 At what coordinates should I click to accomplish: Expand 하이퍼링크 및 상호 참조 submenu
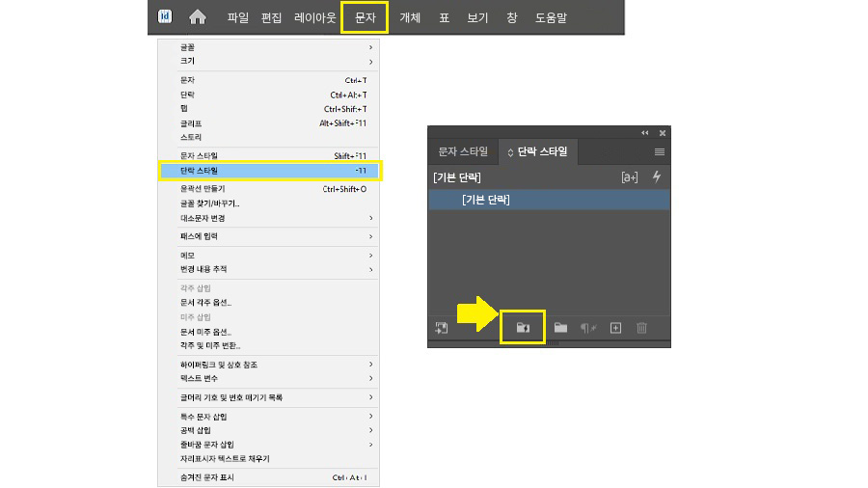[x=268, y=365]
